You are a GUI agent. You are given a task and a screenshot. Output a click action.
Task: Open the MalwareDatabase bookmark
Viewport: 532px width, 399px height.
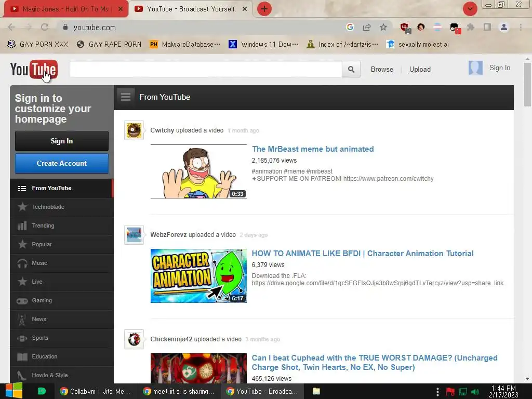(185, 45)
